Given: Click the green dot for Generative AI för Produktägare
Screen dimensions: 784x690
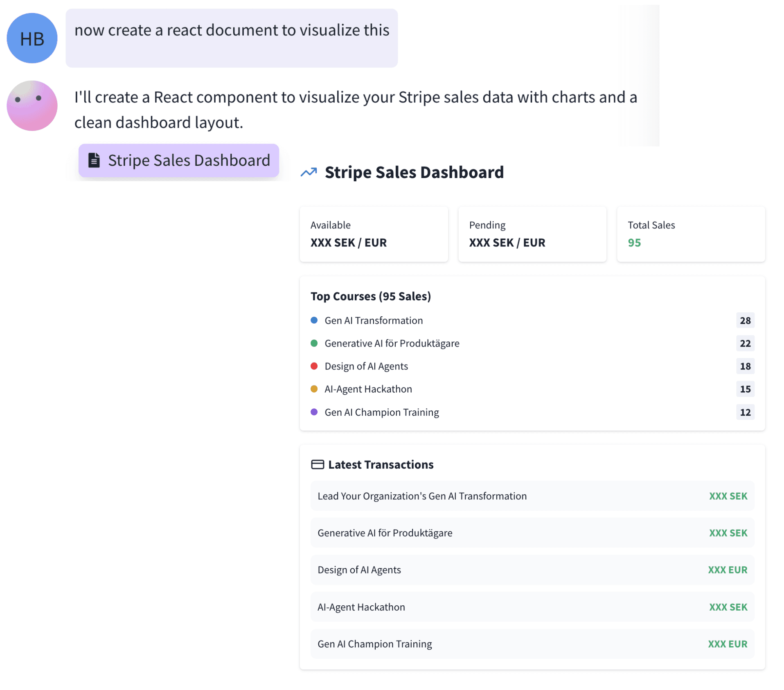Looking at the screenshot, I should pos(314,343).
